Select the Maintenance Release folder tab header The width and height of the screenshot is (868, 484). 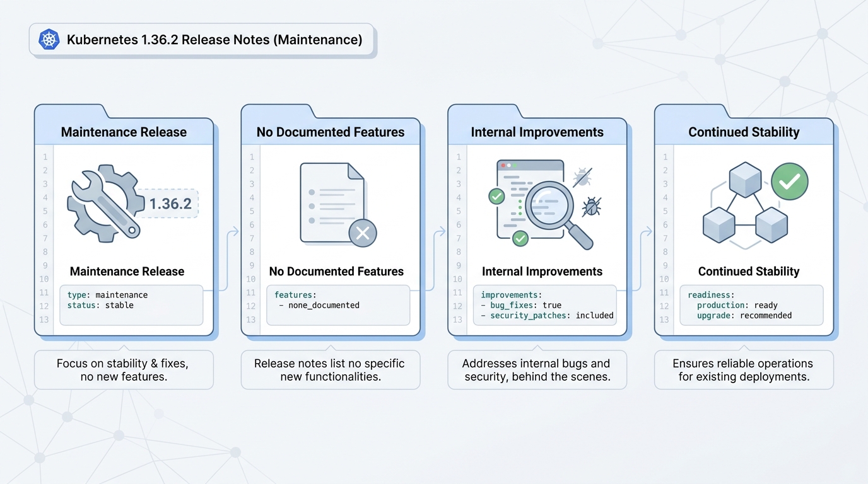coord(124,132)
